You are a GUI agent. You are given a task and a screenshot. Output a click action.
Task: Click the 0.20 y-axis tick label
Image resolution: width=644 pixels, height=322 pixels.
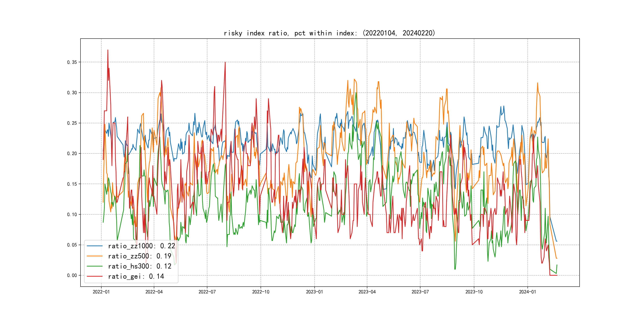click(x=72, y=153)
